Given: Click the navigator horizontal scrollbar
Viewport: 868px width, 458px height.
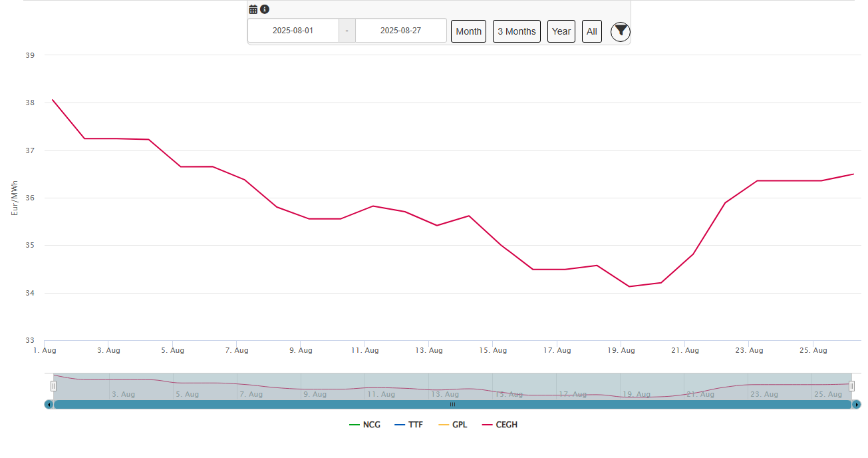Looking at the screenshot, I should coord(452,404).
